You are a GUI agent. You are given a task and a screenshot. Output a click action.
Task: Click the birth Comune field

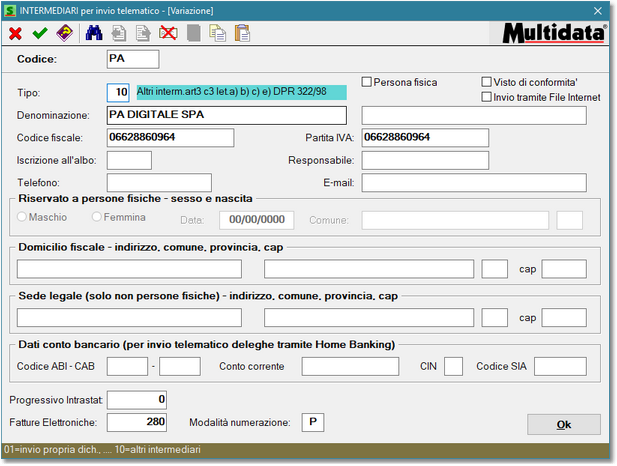point(455,220)
